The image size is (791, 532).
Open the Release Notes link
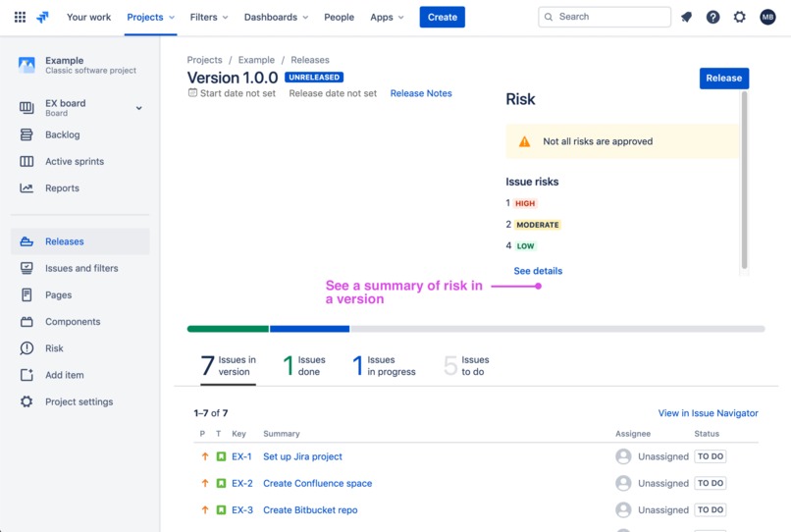pos(421,93)
